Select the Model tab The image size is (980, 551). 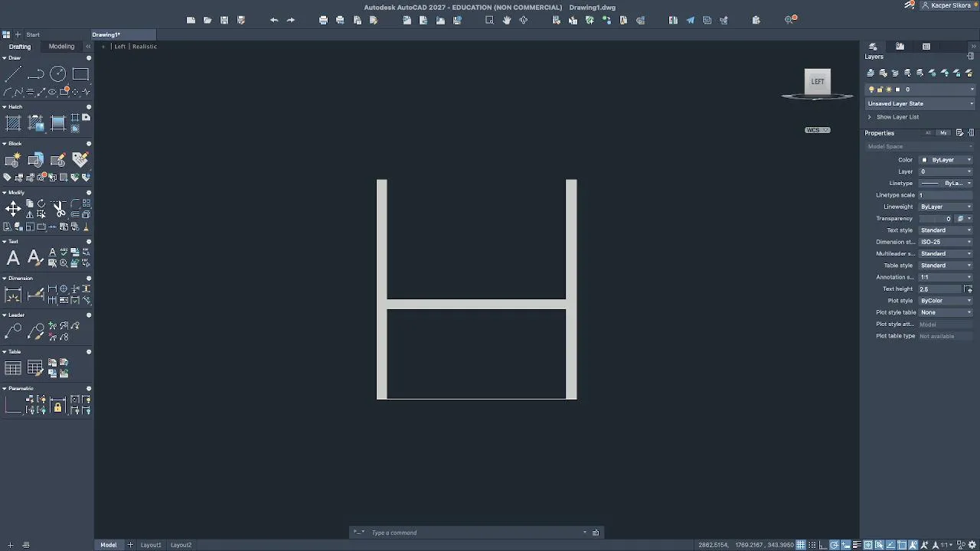point(109,545)
